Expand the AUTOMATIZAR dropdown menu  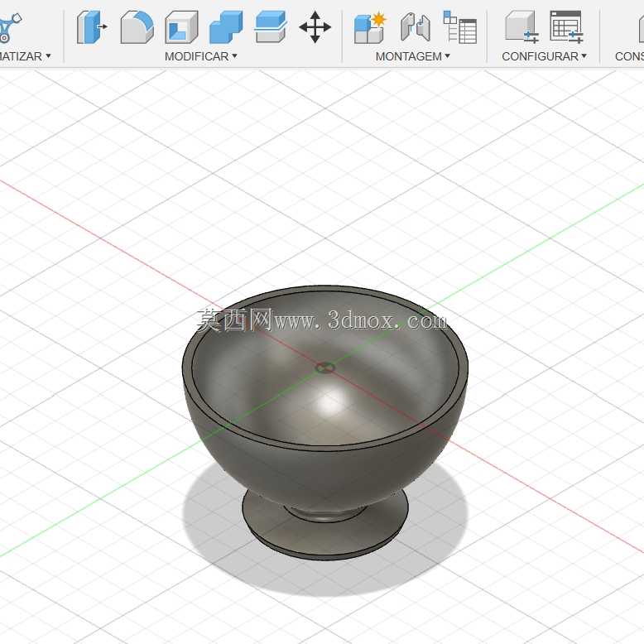point(26,56)
